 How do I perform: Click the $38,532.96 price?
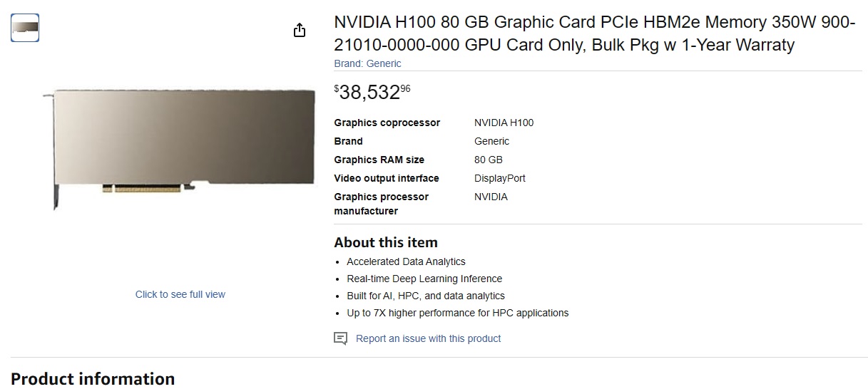click(x=372, y=92)
